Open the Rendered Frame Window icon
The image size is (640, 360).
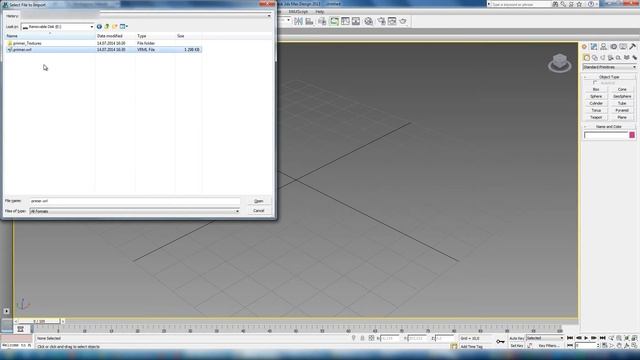(x=392, y=21)
